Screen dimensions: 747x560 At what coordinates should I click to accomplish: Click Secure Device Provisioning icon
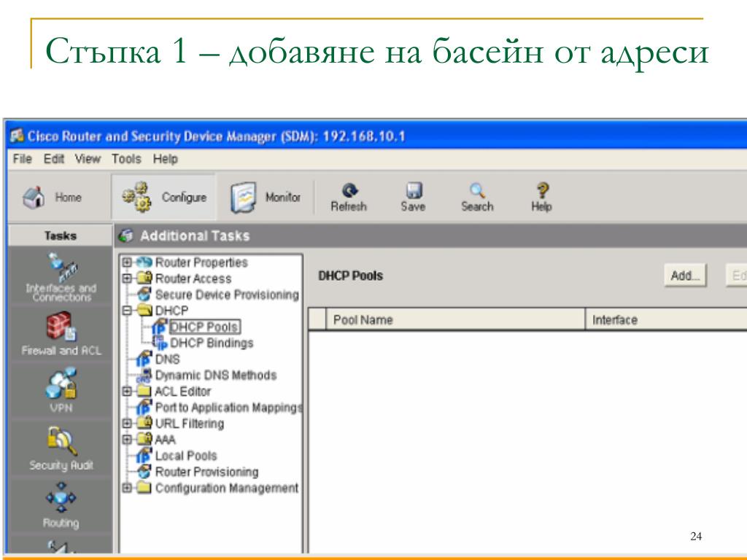tap(144, 295)
